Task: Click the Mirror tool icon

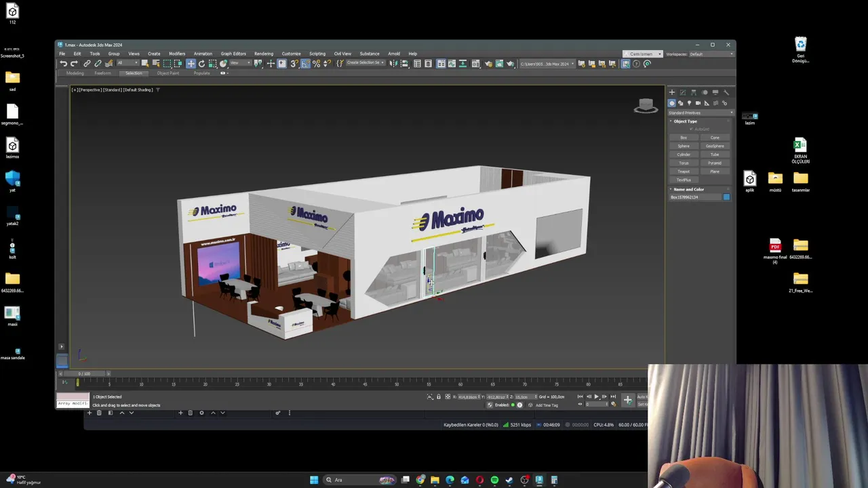Action: pos(393,64)
